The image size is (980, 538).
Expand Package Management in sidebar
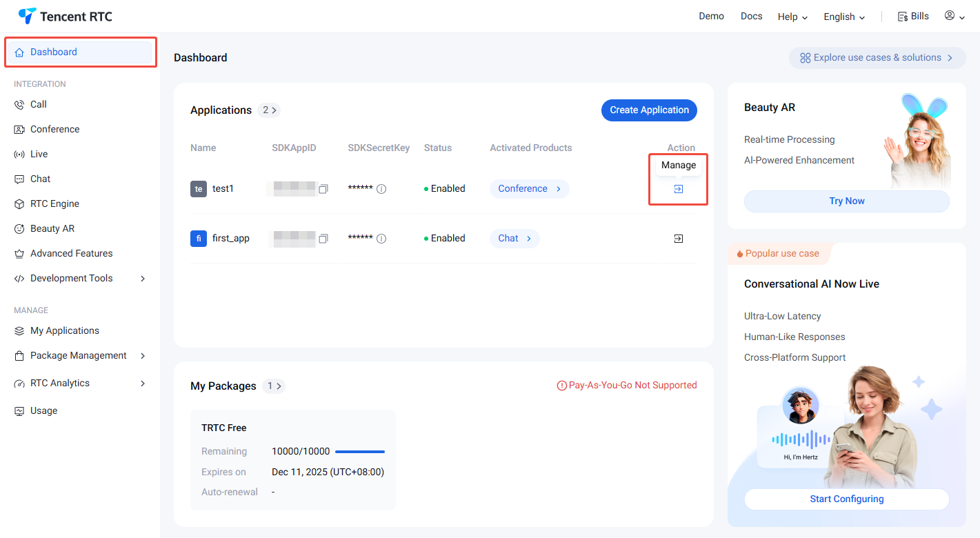pyautogui.click(x=143, y=356)
